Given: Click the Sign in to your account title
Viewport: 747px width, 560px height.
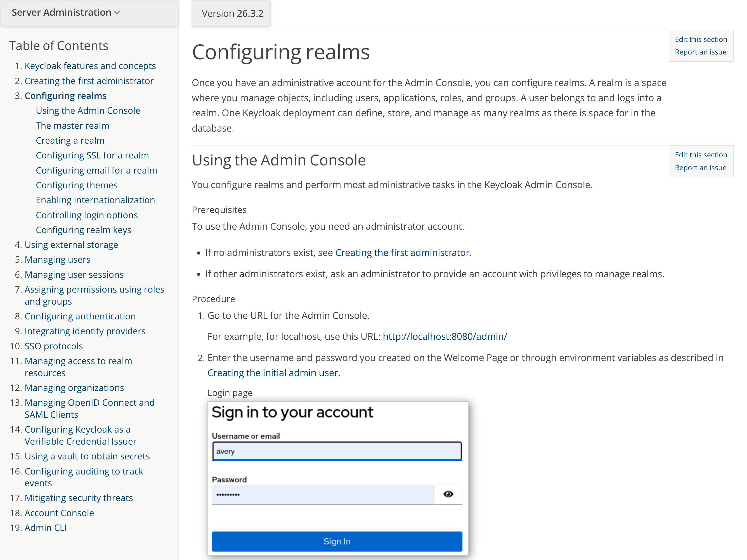Looking at the screenshot, I should pos(292,412).
